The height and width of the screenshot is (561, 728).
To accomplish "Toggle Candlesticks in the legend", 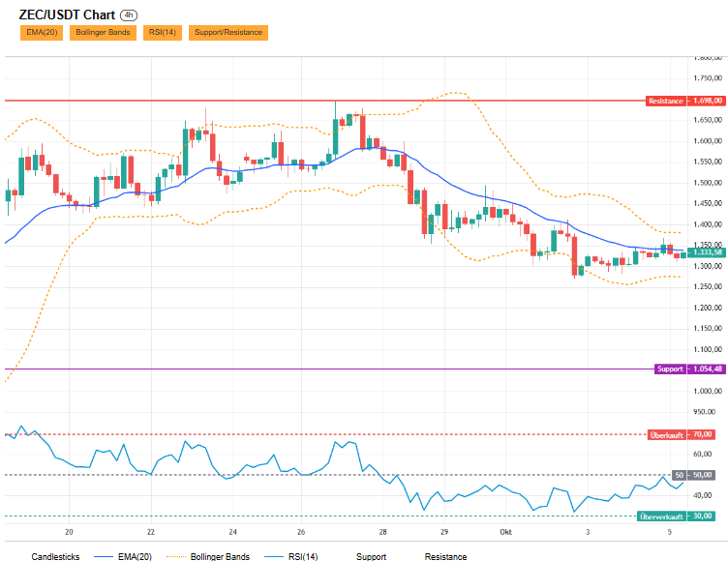I will pos(55,556).
